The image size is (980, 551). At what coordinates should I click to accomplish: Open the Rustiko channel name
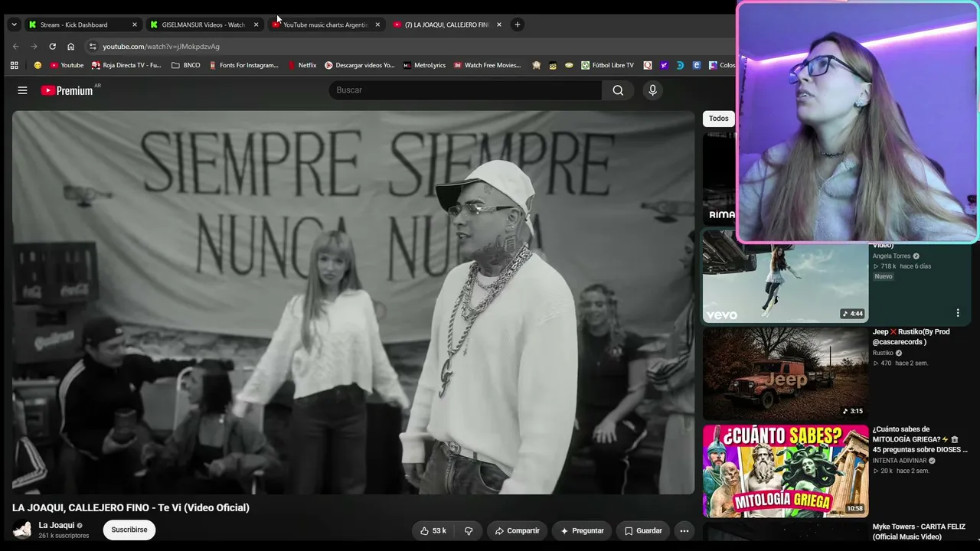click(x=883, y=353)
